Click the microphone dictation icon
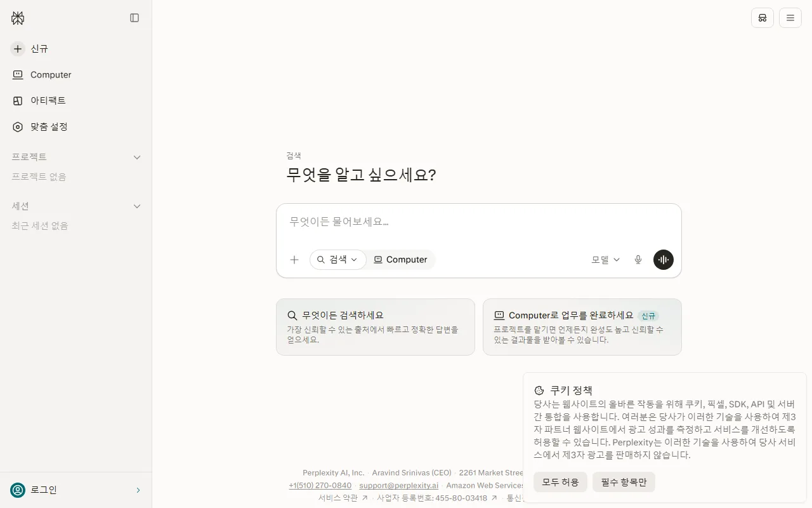The image size is (812, 508). click(x=638, y=260)
